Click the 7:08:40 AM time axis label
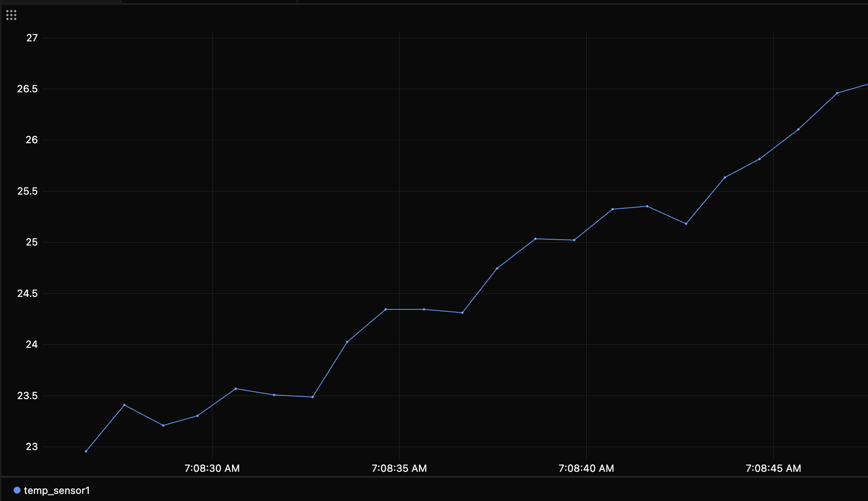Screen dimensions: 868x501 [586, 468]
